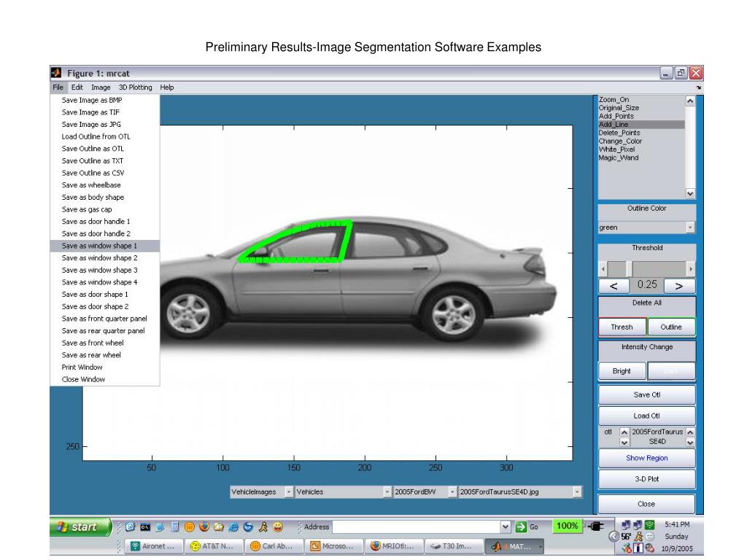The height and width of the screenshot is (560, 747).
Task: Open the 2005FordTaurusSE4D.jpg dropdown
Action: (520, 492)
